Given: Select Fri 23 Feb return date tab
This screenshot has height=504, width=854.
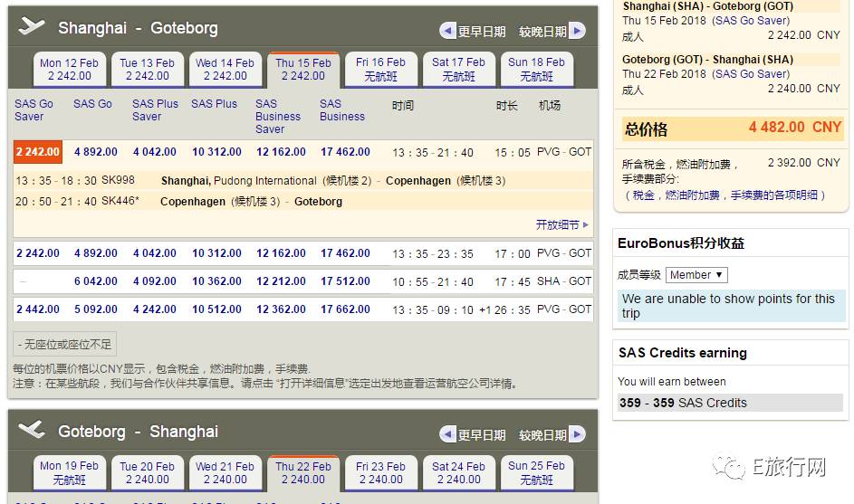Looking at the screenshot, I should (380, 473).
